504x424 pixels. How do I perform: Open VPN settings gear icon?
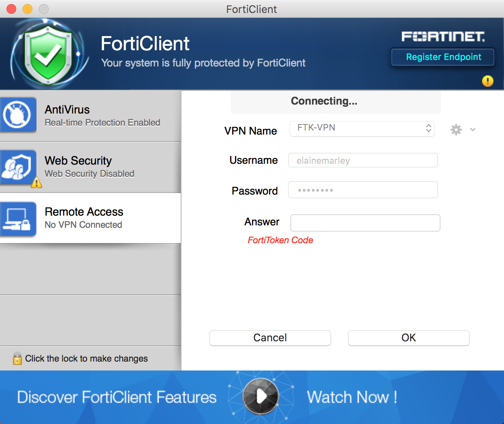(456, 130)
